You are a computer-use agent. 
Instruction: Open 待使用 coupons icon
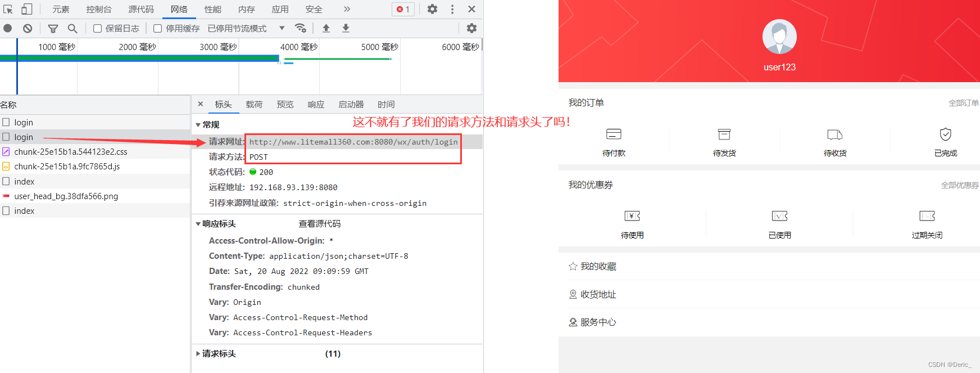coord(632,216)
